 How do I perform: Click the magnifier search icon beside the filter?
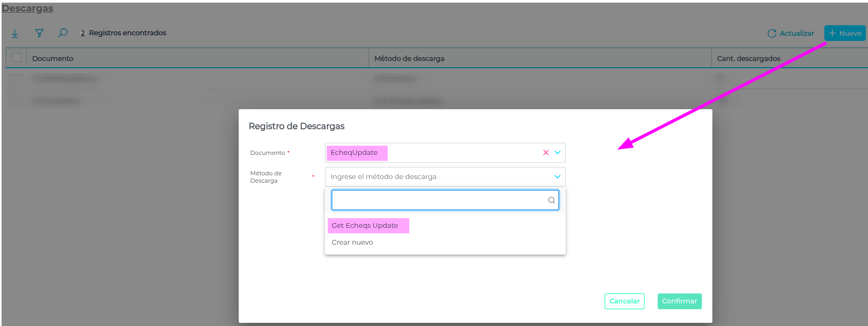tap(63, 33)
